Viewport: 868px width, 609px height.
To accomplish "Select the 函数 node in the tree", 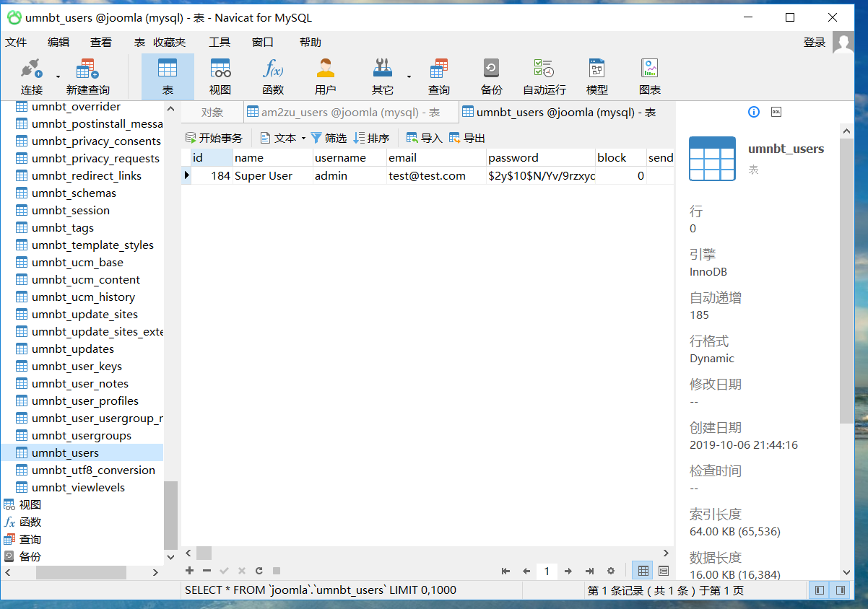I will coord(30,522).
